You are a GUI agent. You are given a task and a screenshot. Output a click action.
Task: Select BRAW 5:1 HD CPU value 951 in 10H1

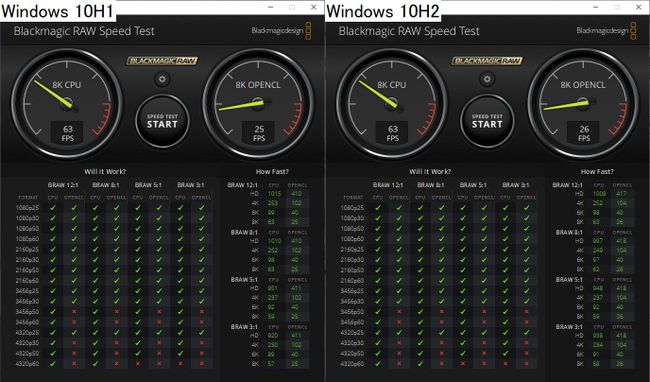(273, 288)
